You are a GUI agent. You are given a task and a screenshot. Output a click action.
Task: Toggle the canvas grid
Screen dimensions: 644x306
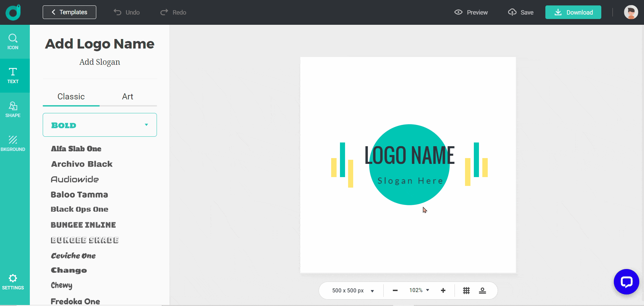pos(466,290)
